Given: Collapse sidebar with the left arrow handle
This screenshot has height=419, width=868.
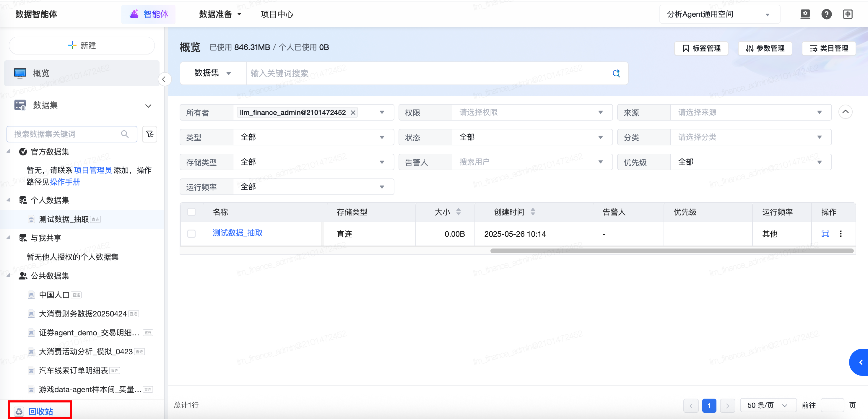Looking at the screenshot, I should 164,79.
